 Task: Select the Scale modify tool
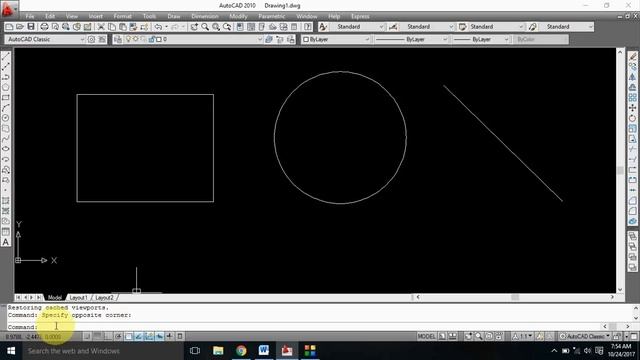coord(632,129)
